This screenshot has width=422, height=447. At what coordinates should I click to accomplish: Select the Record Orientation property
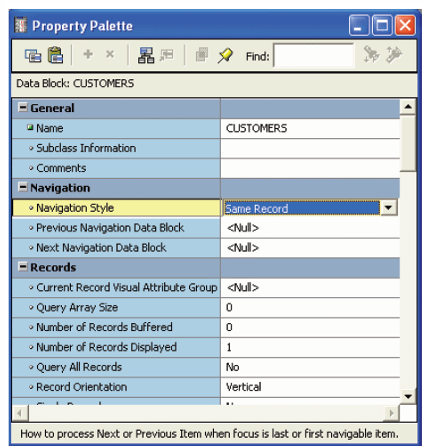tap(116, 387)
